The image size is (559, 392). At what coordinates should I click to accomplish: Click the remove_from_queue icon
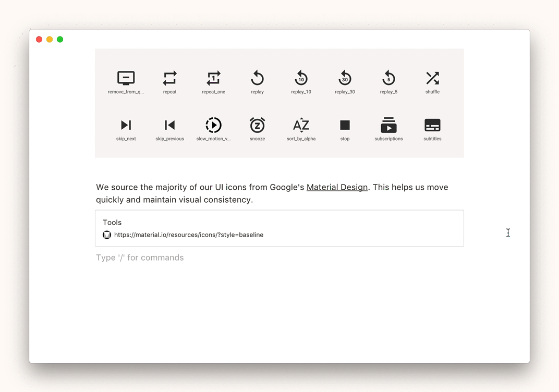pyautogui.click(x=126, y=78)
